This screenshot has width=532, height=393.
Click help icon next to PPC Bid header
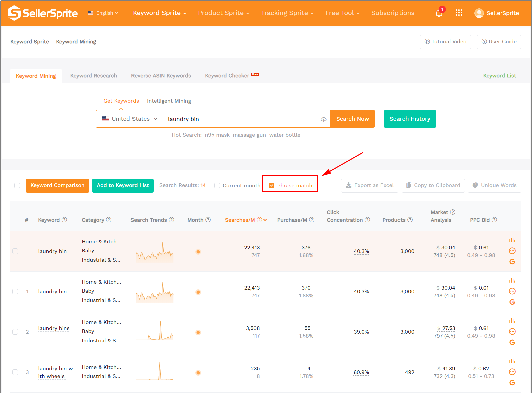point(494,220)
